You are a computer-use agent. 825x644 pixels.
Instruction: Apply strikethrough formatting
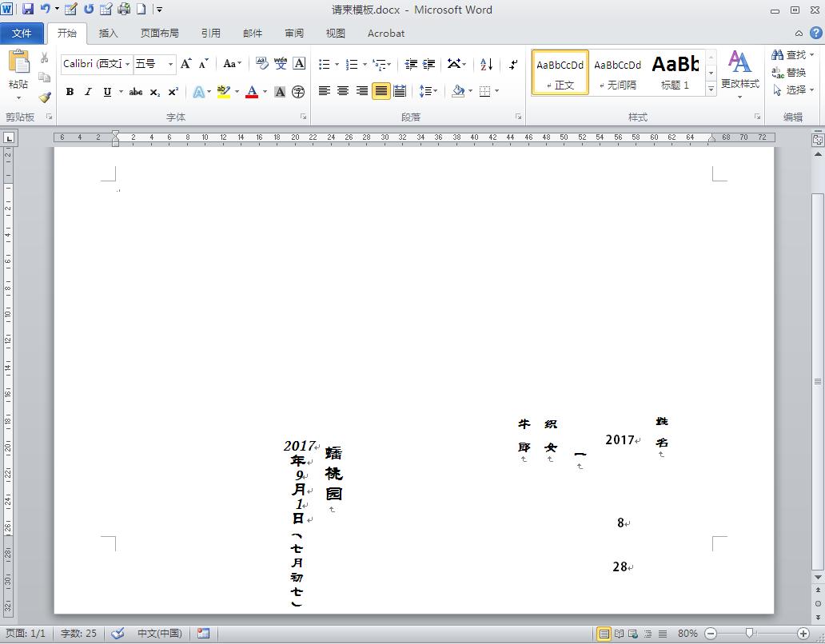(x=136, y=92)
